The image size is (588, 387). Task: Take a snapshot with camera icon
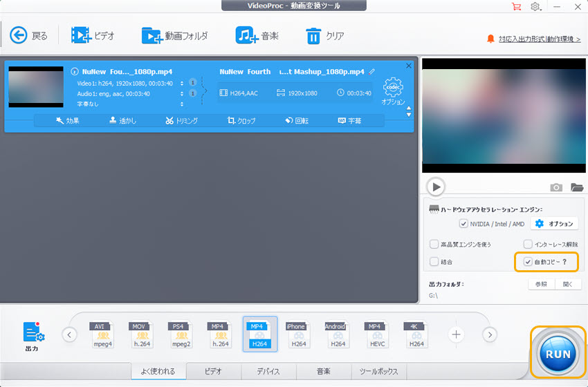(x=556, y=187)
